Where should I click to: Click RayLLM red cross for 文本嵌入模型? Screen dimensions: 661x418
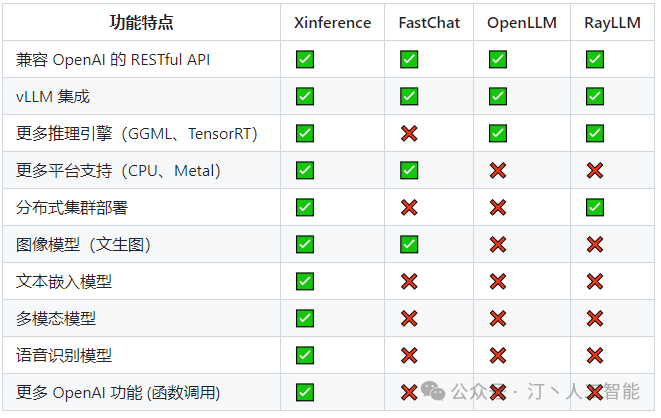(x=595, y=282)
